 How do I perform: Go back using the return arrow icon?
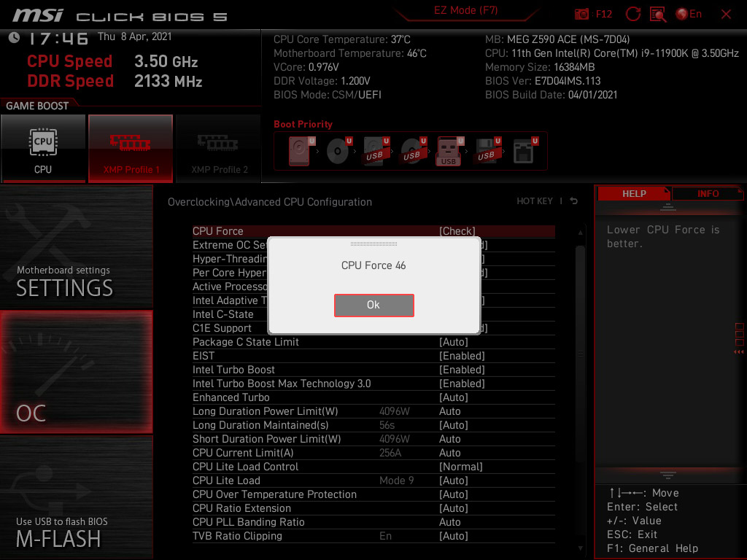(574, 201)
